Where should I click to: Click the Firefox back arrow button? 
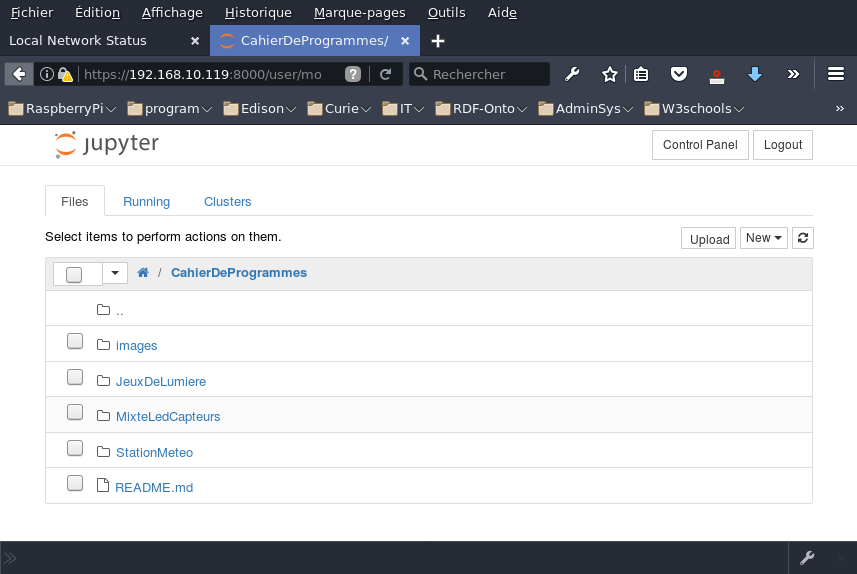click(x=19, y=74)
